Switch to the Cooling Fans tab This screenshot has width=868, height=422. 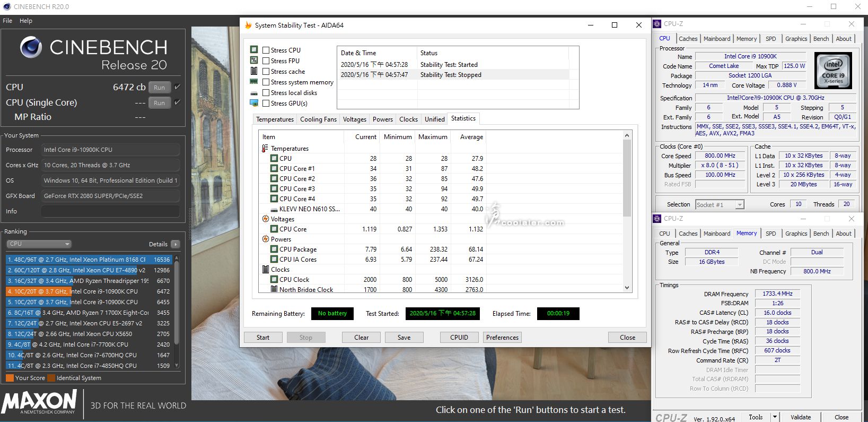(318, 119)
